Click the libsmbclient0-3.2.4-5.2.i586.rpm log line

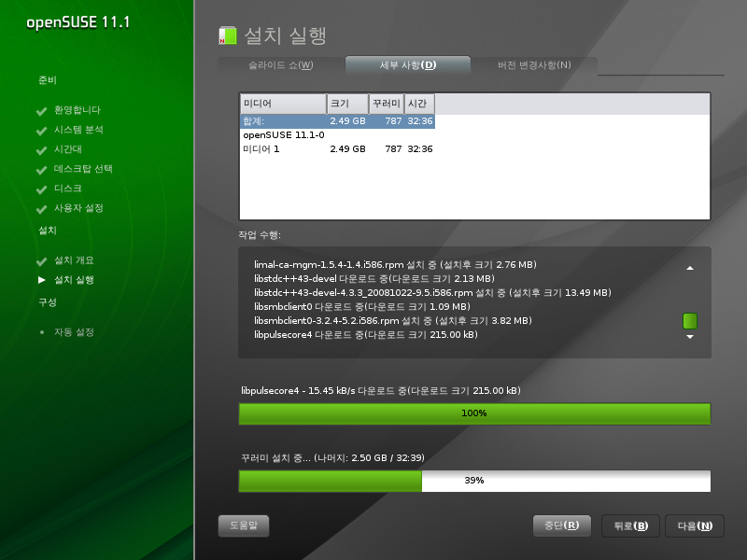393,321
